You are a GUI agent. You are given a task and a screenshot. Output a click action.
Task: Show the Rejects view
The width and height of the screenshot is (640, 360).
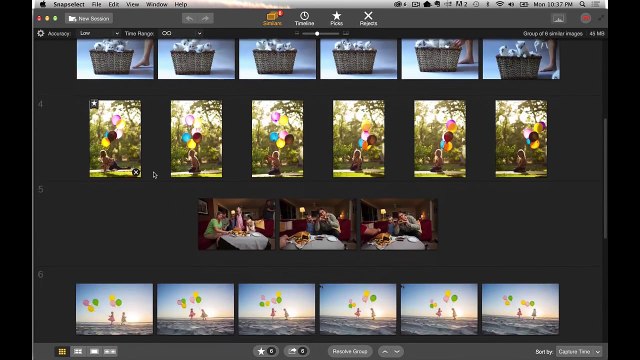[x=368, y=18]
